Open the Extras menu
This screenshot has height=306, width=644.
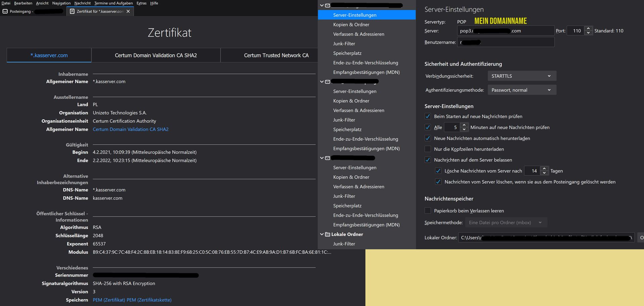point(141,3)
